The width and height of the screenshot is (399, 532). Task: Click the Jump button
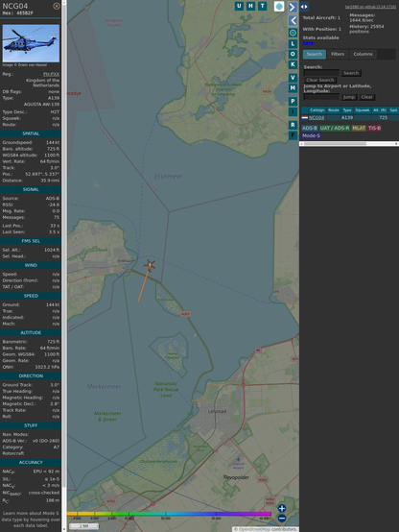click(349, 97)
